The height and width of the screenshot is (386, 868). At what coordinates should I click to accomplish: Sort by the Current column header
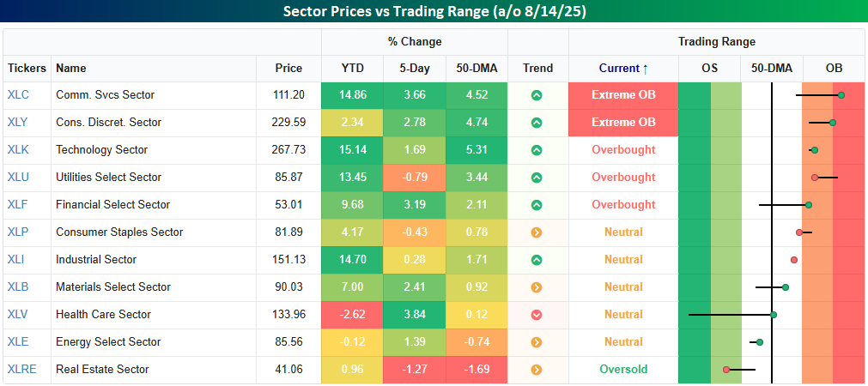click(x=623, y=68)
